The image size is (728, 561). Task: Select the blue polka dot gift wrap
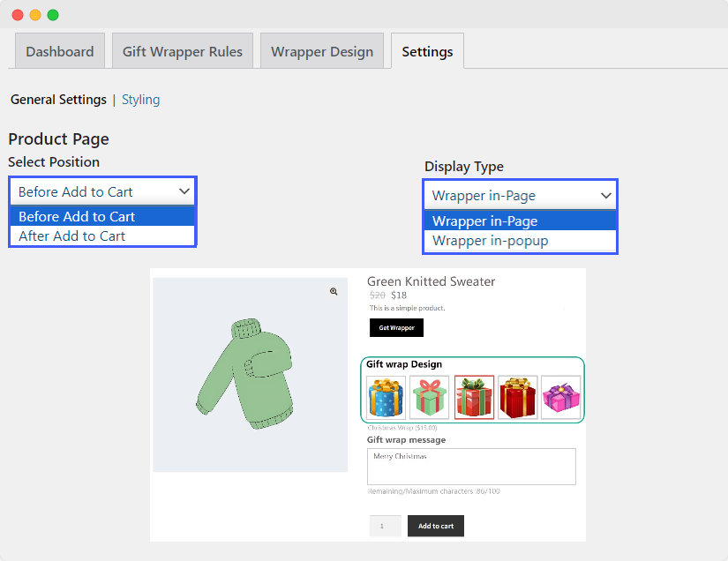coord(386,397)
